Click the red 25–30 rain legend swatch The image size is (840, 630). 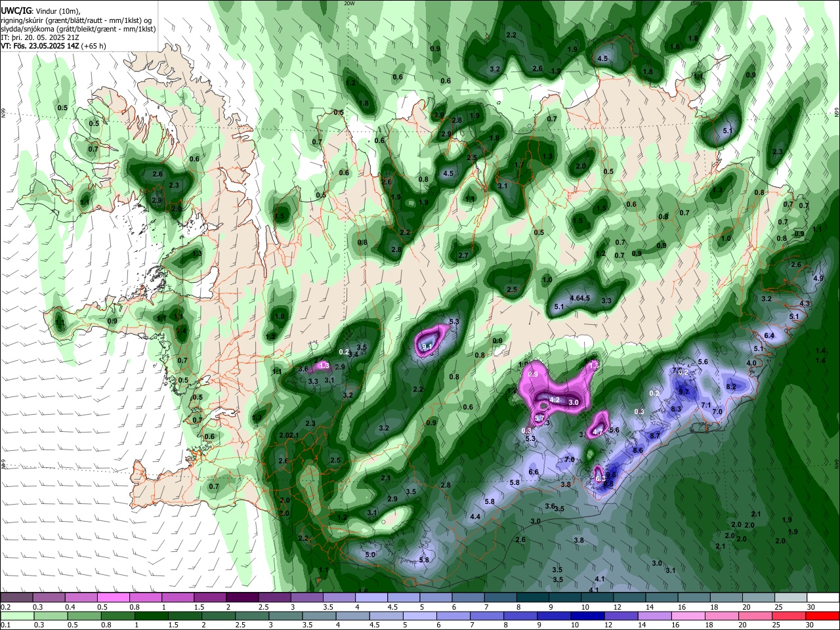[x=789, y=616]
